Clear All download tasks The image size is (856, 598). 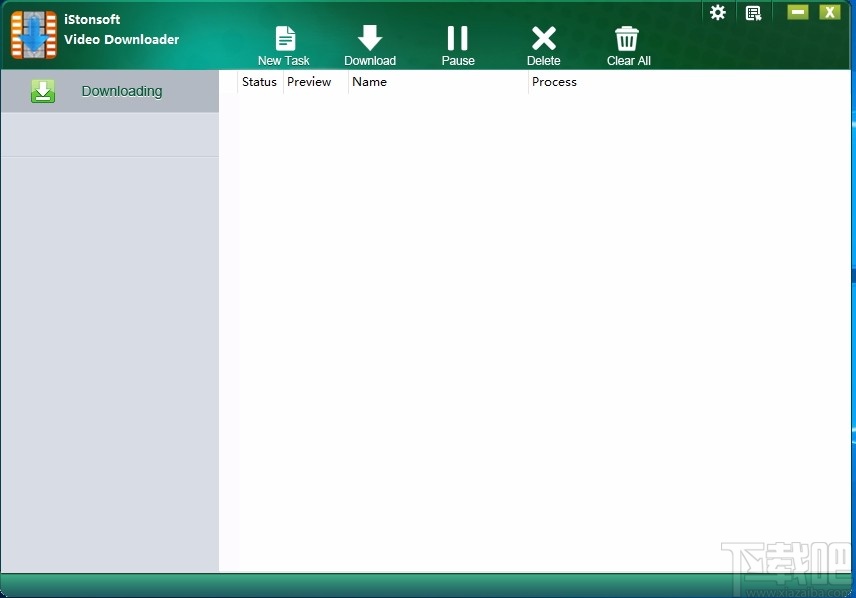tap(628, 38)
